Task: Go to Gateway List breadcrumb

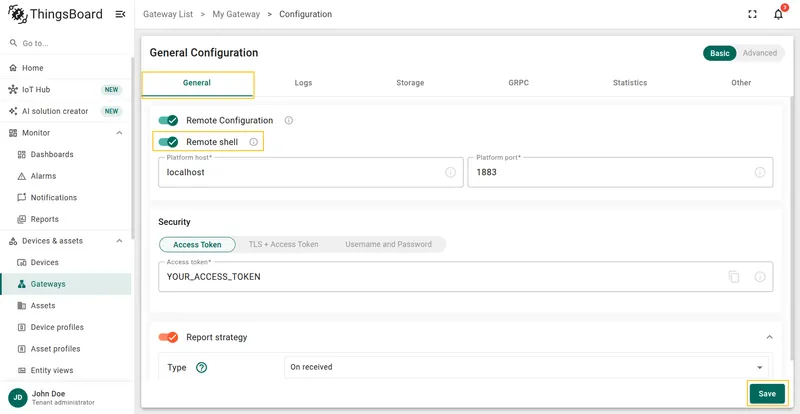Action: pyautogui.click(x=168, y=14)
